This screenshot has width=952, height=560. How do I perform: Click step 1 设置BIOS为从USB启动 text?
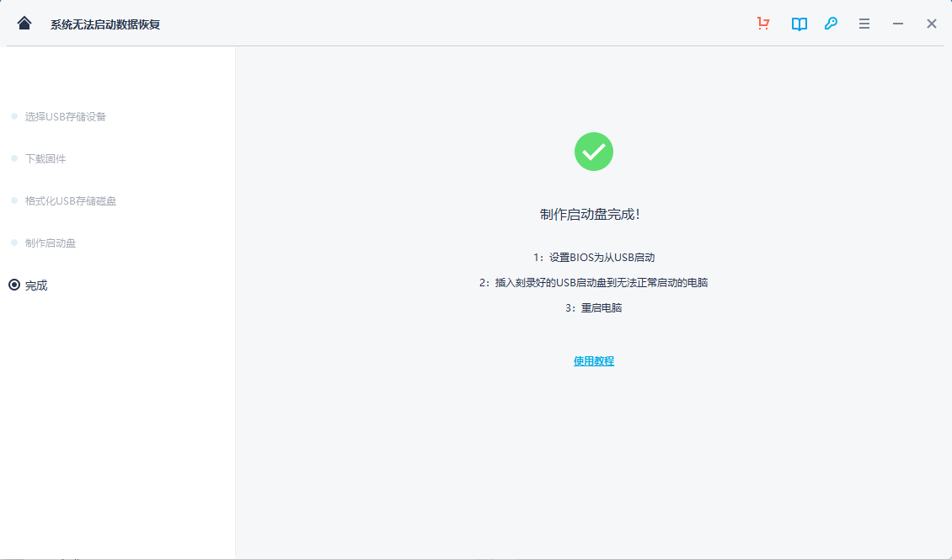(x=594, y=257)
